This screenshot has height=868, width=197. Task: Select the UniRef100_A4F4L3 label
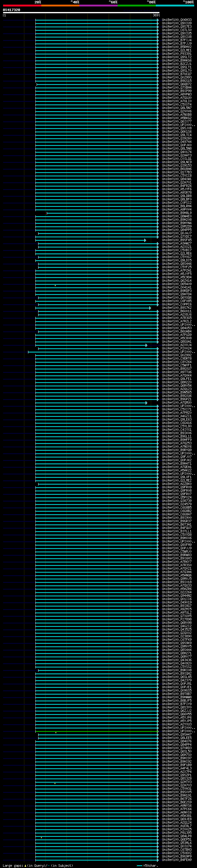coord(177,768)
